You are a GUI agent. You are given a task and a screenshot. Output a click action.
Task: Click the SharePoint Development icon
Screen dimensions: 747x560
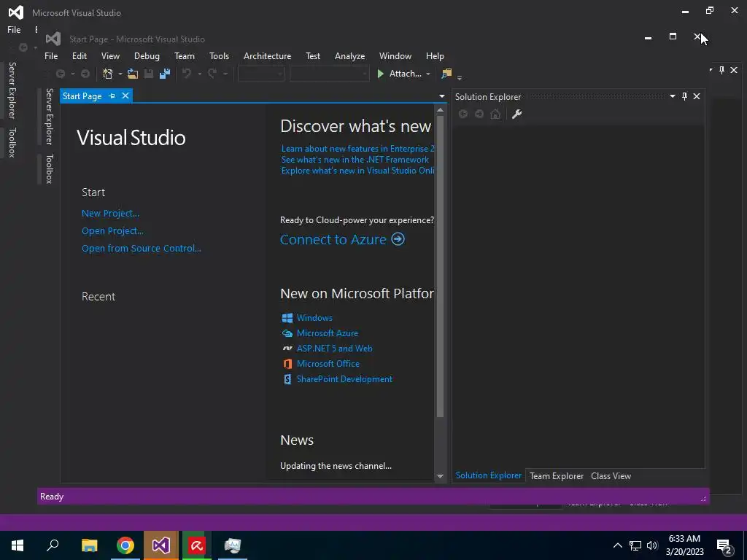pyautogui.click(x=287, y=379)
